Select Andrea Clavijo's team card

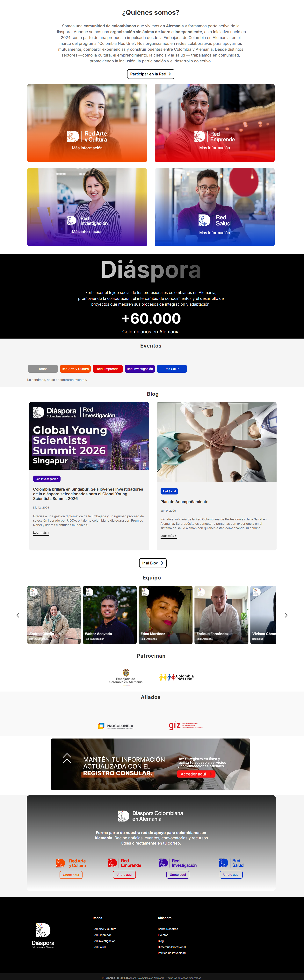(54, 615)
